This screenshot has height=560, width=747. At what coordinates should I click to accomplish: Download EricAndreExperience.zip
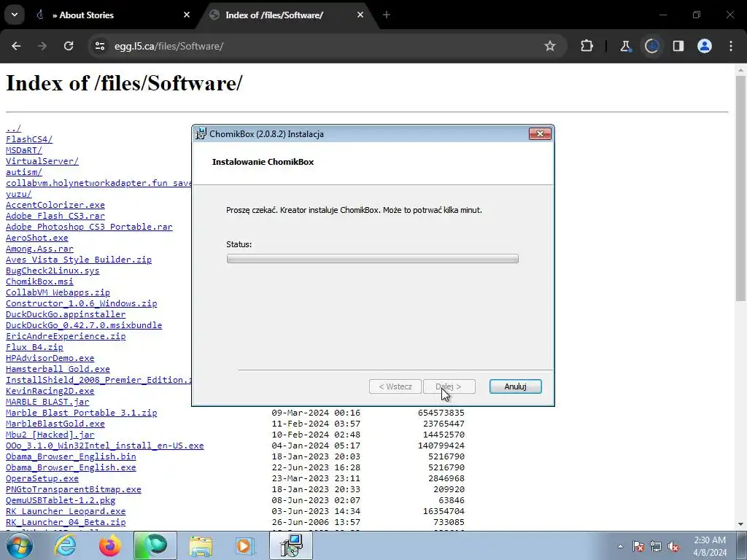pyautogui.click(x=66, y=336)
